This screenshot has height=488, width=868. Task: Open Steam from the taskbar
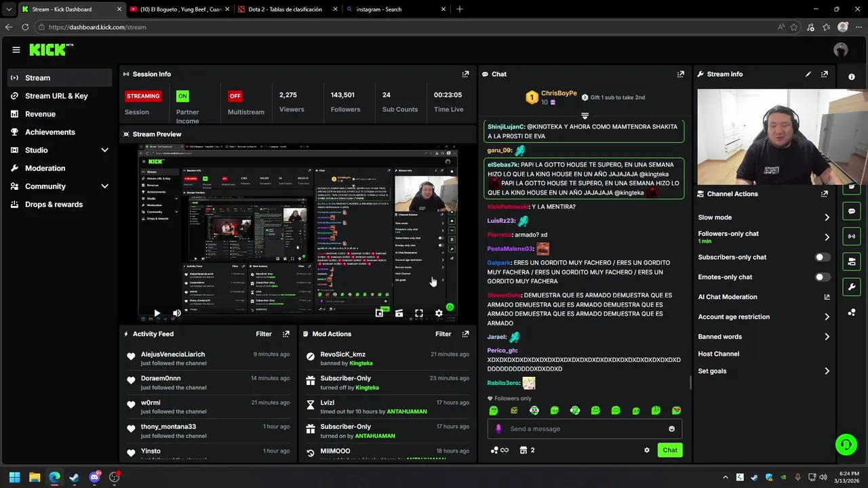[74, 477]
